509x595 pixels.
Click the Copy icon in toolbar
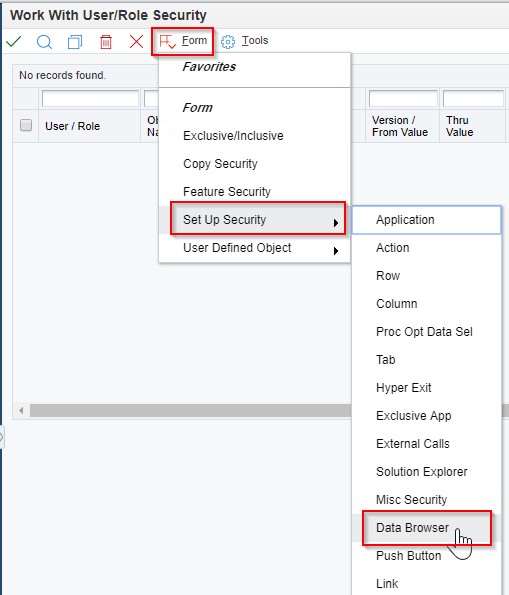coord(75,42)
